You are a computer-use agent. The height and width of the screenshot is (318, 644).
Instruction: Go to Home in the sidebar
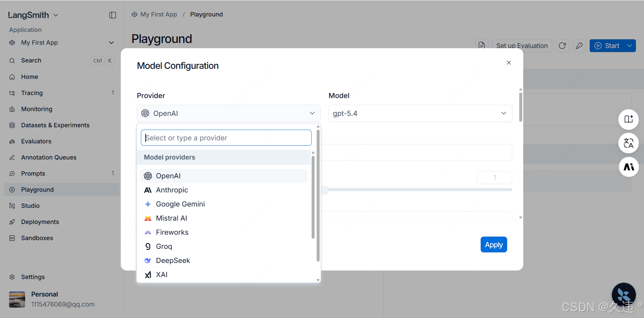[62, 77]
